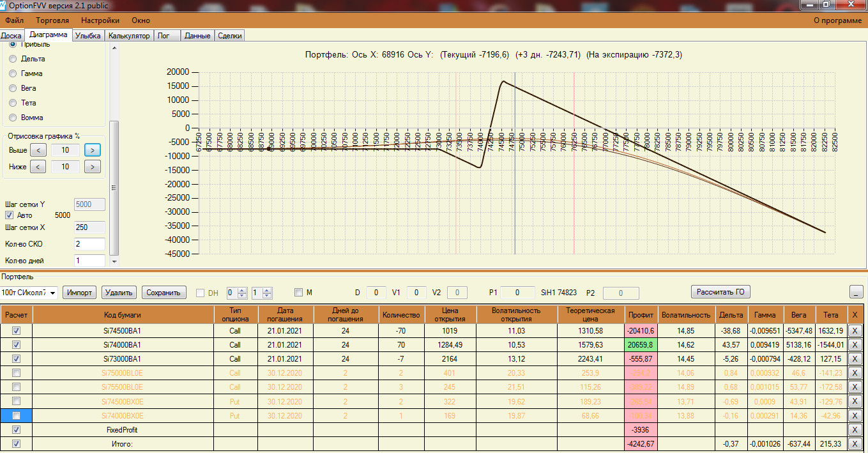Uncheck Расчет for Si74500BA1 row

(17, 331)
